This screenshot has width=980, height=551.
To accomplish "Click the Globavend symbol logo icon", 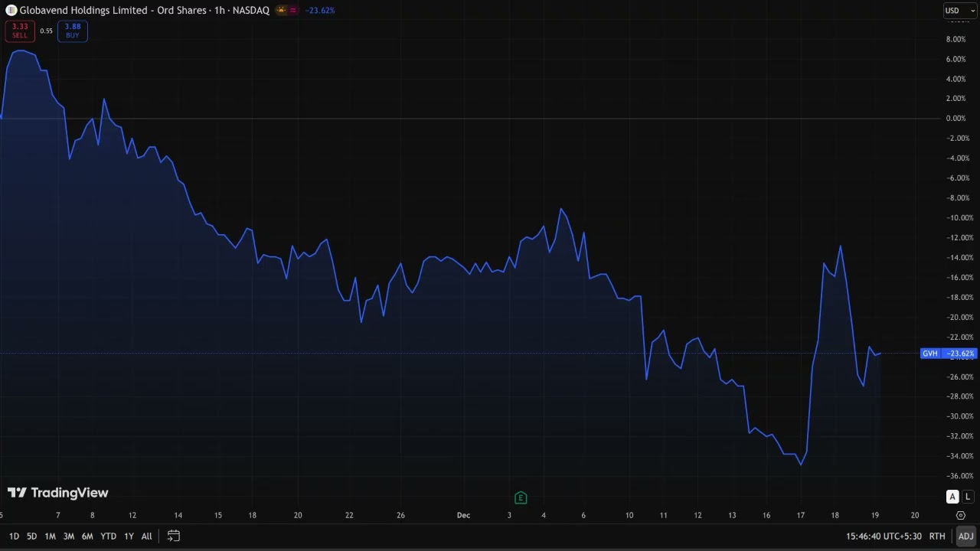I will (x=11, y=10).
